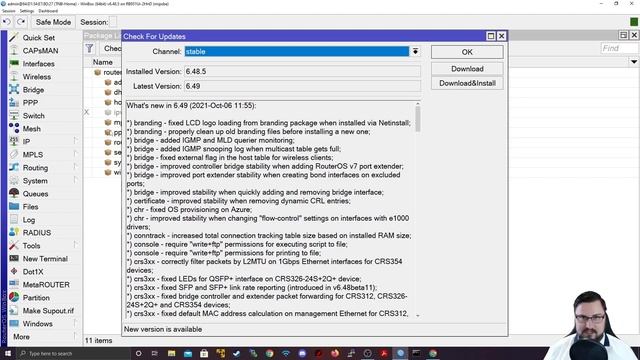Open the Session menu
The height and width of the screenshot is (360, 640).
pyautogui.click(x=9, y=11)
